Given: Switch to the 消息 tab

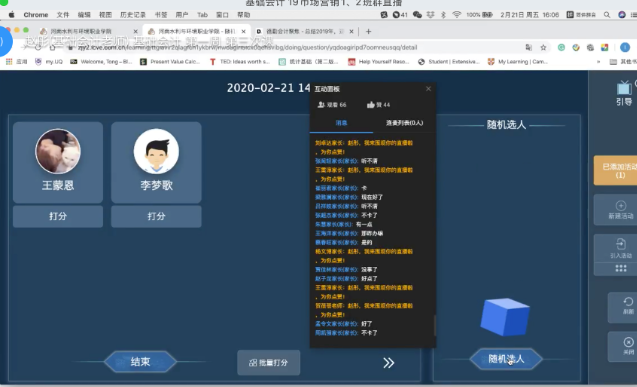Looking at the screenshot, I should point(341,123).
